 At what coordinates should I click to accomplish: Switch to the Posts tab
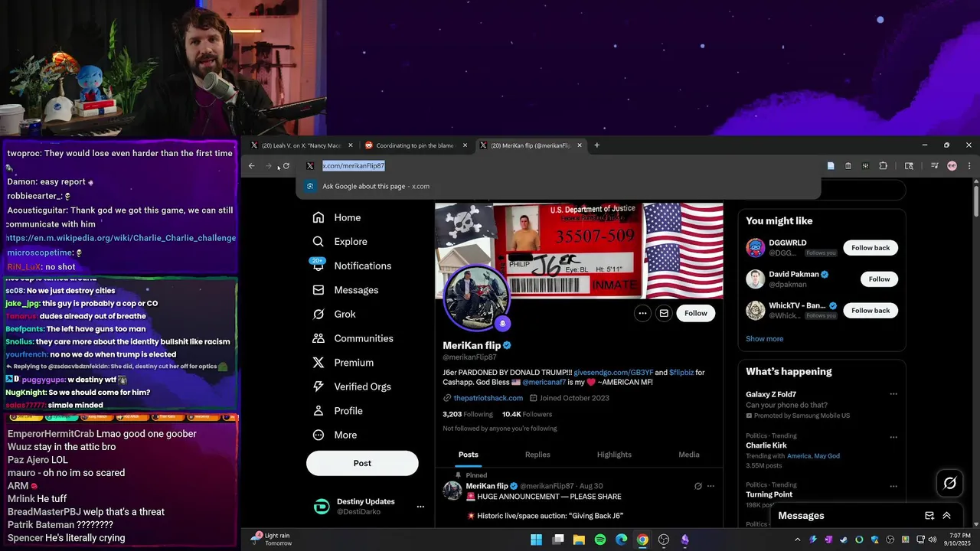click(x=468, y=455)
